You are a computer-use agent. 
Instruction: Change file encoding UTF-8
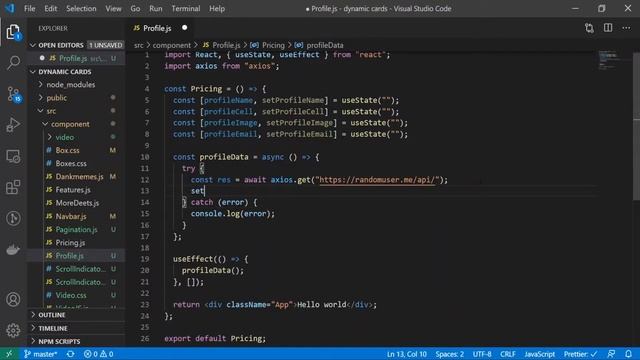(x=482, y=354)
